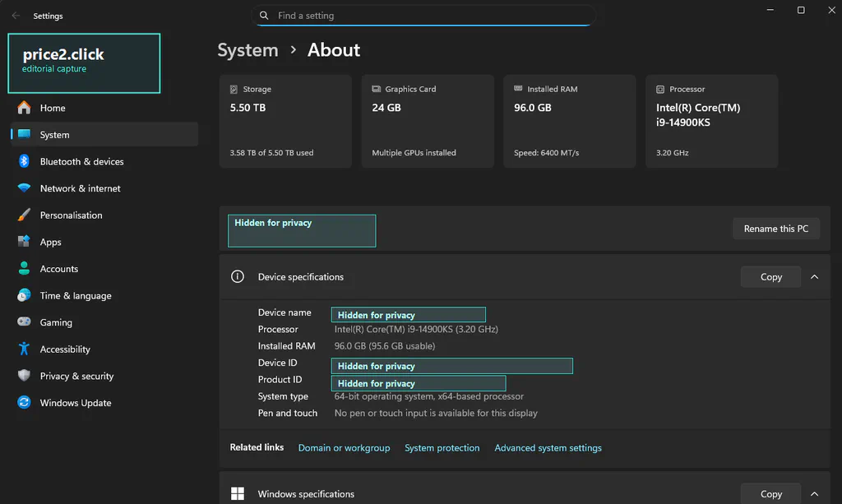Click the Graphics Card icon
The image size is (842, 504).
pos(376,89)
